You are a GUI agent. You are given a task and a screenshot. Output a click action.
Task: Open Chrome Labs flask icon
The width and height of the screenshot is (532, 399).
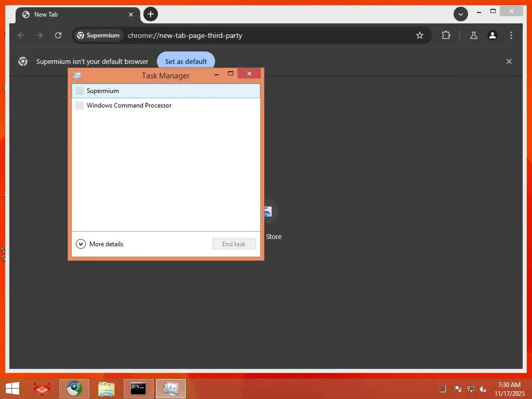474,35
